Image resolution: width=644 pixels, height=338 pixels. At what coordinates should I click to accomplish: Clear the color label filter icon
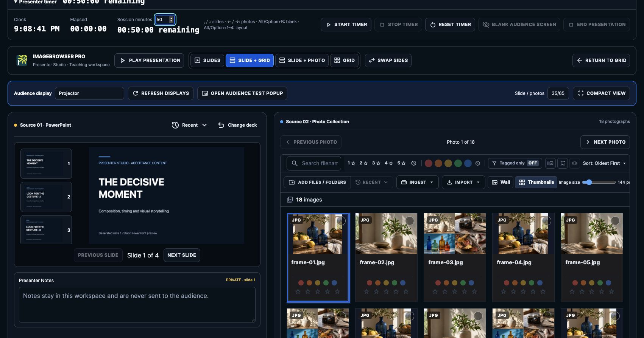click(x=478, y=163)
